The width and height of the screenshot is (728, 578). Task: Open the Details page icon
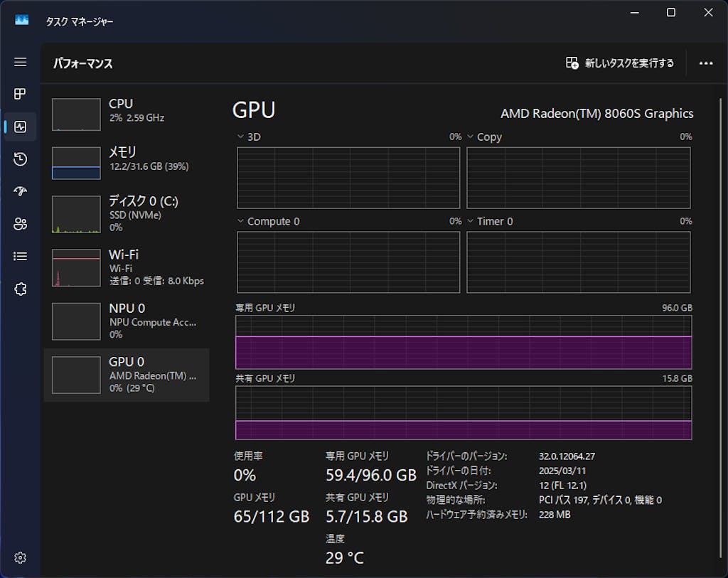click(x=20, y=257)
